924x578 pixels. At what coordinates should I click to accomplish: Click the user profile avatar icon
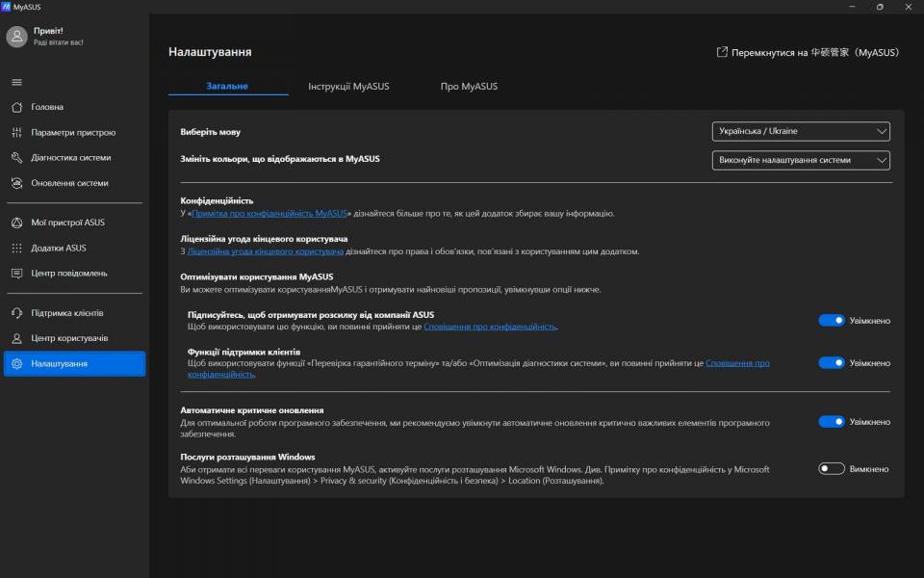[16, 37]
